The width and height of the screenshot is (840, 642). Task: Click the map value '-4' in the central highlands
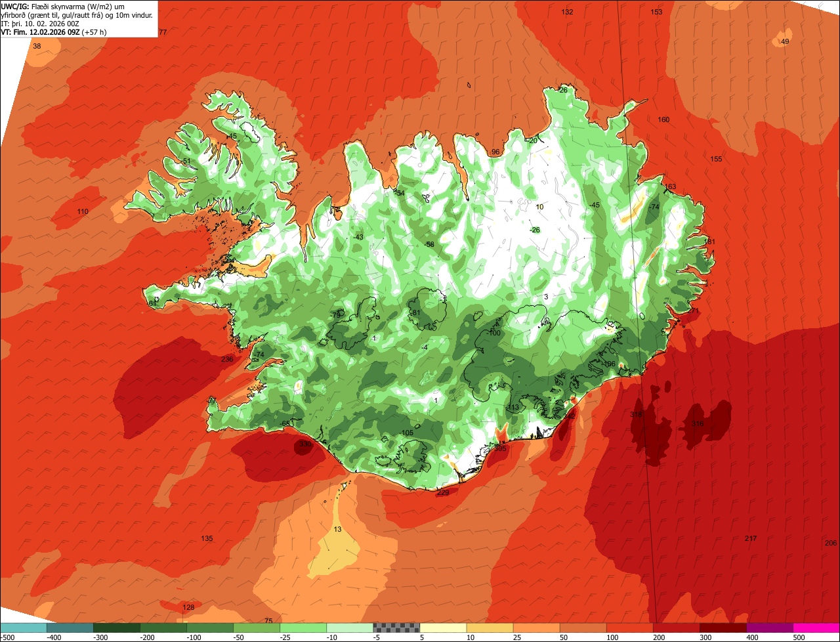[425, 347]
